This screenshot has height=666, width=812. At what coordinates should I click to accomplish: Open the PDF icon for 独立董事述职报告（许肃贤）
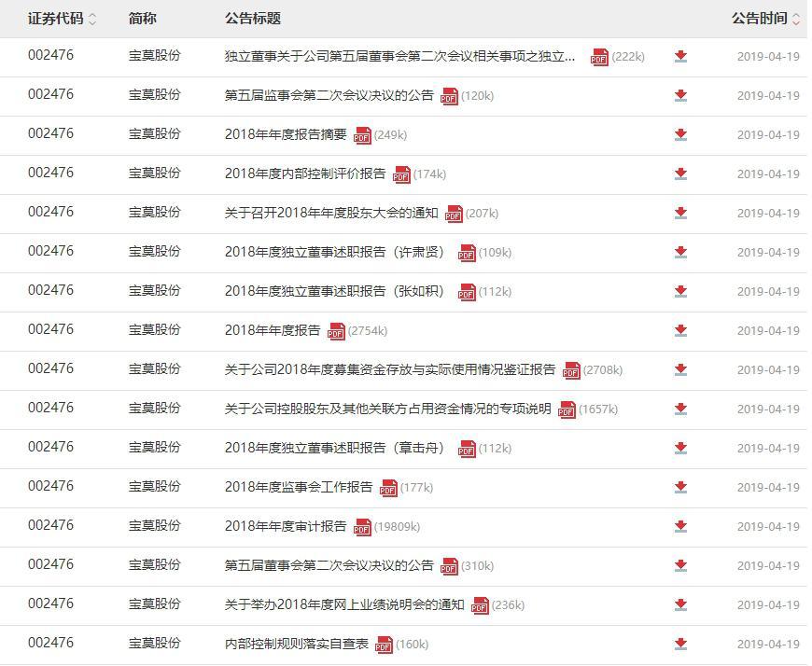coord(467,253)
